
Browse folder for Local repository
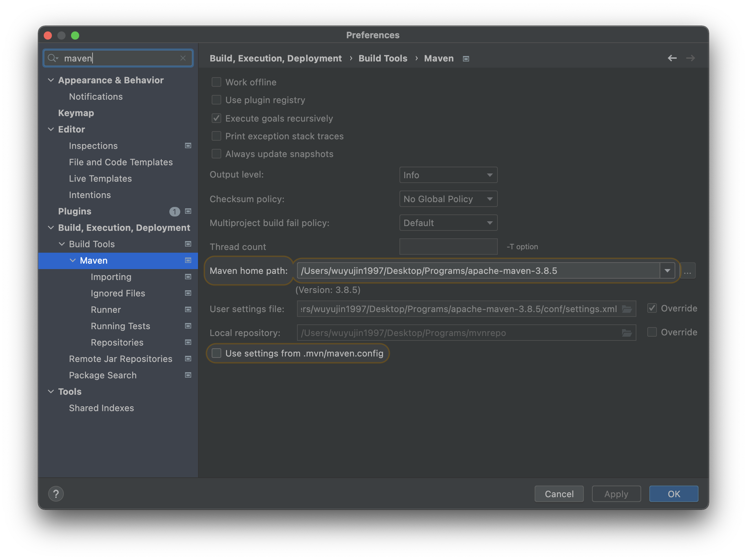pyautogui.click(x=627, y=333)
